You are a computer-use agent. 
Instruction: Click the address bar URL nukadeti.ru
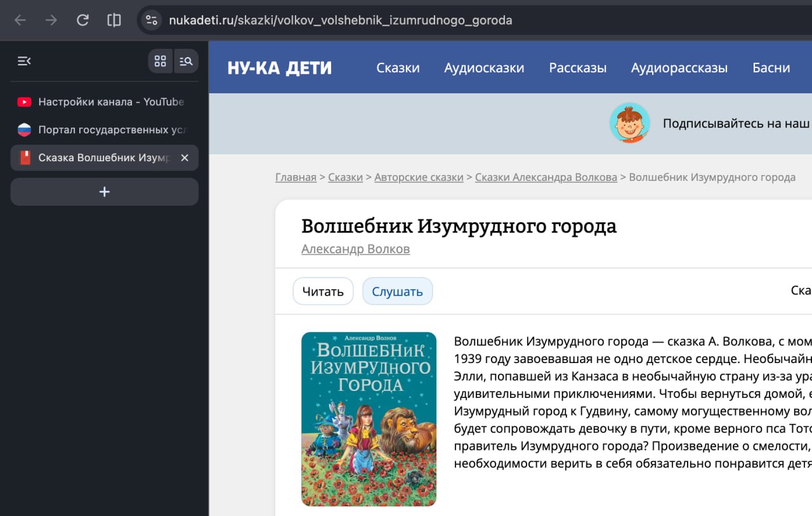pyautogui.click(x=340, y=20)
